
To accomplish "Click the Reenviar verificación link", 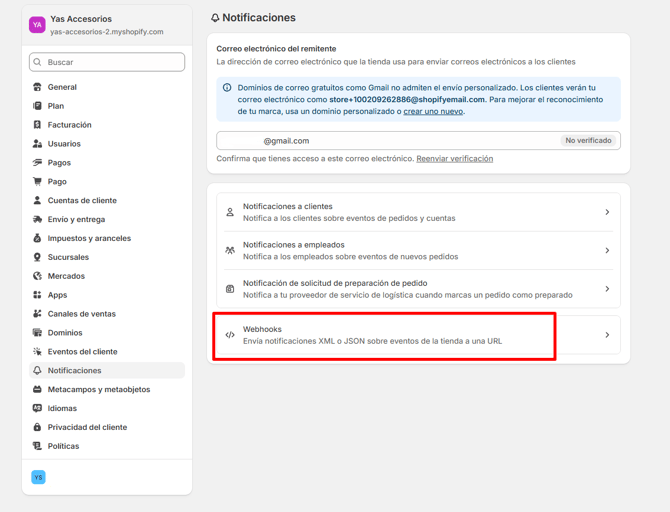I will [x=454, y=158].
